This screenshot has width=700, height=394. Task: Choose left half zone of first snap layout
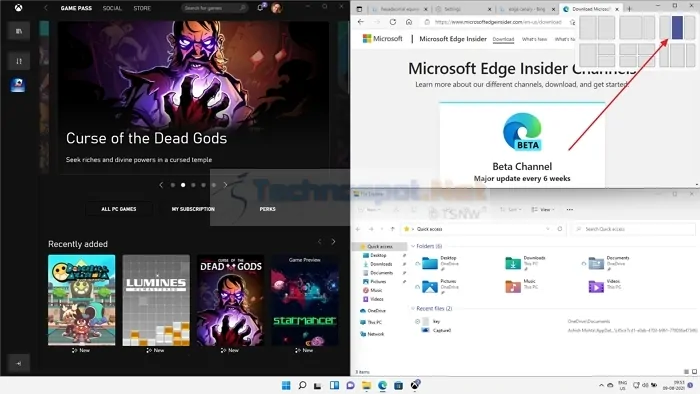pos(588,27)
